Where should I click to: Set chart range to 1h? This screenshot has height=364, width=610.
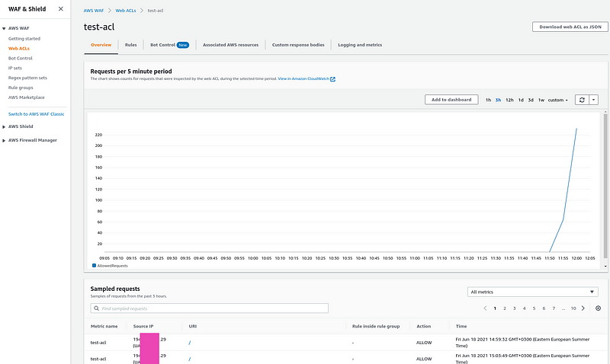click(x=488, y=100)
